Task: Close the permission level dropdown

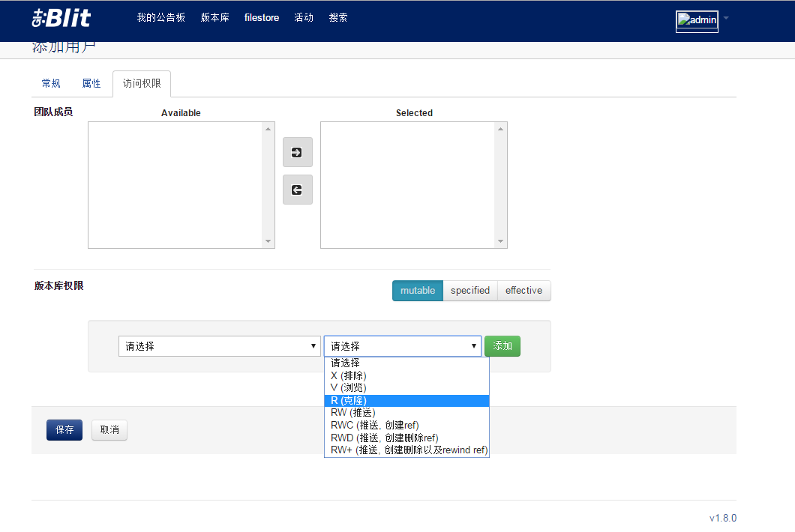Action: point(403,346)
